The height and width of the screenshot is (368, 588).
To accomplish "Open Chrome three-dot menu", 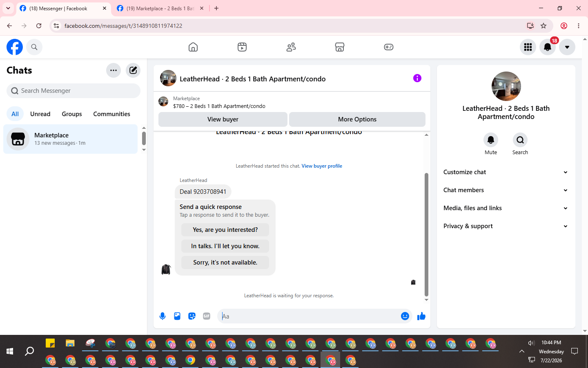I will (x=579, y=26).
